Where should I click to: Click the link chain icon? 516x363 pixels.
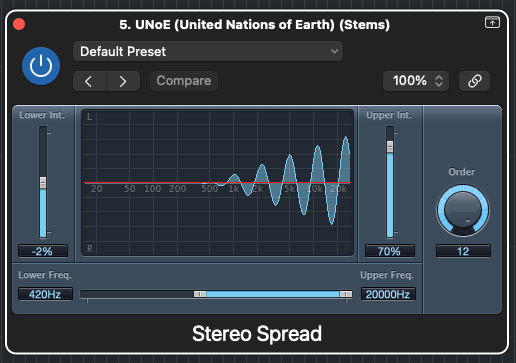point(474,81)
